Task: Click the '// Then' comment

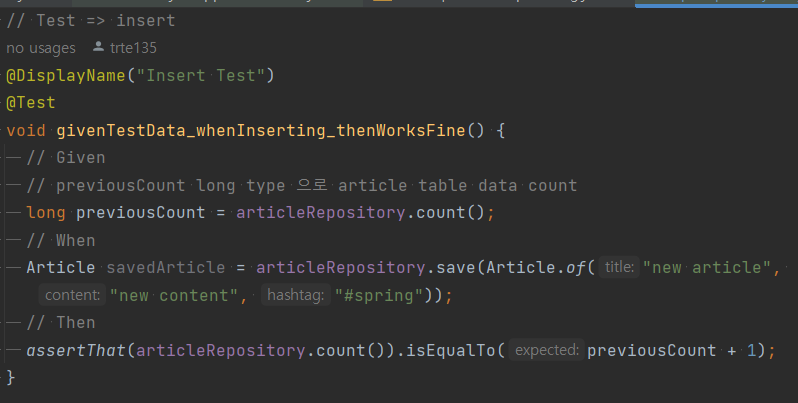Action: tap(61, 323)
